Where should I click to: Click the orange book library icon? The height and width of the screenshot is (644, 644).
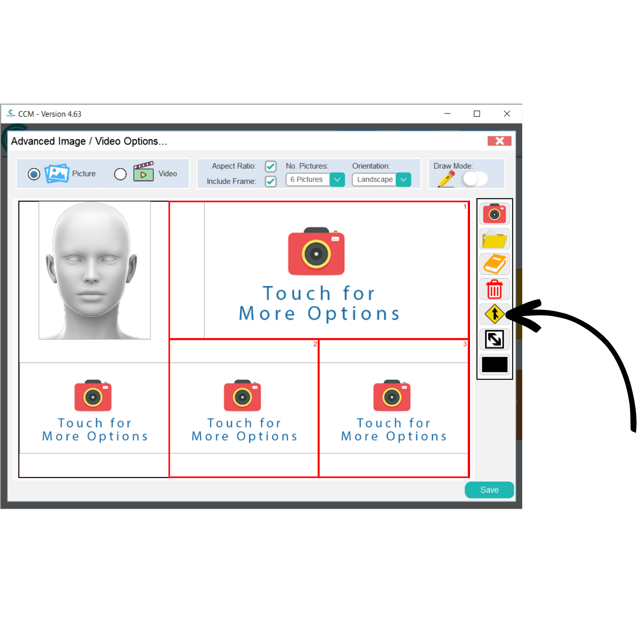(x=494, y=264)
